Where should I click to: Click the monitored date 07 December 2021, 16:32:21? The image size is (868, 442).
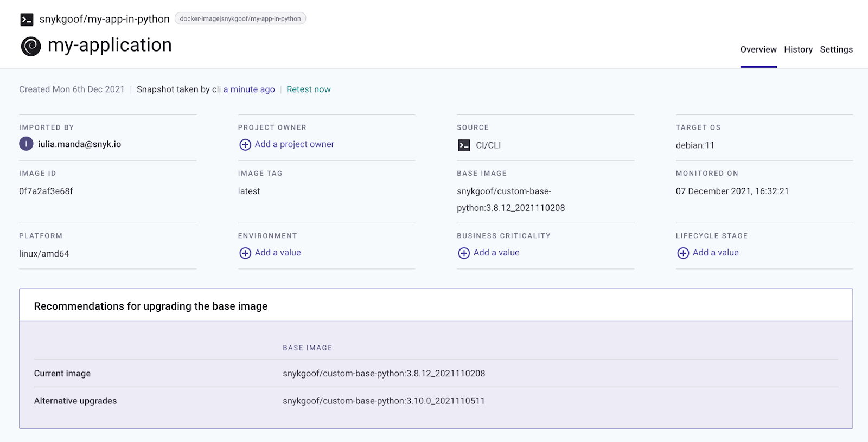732,191
